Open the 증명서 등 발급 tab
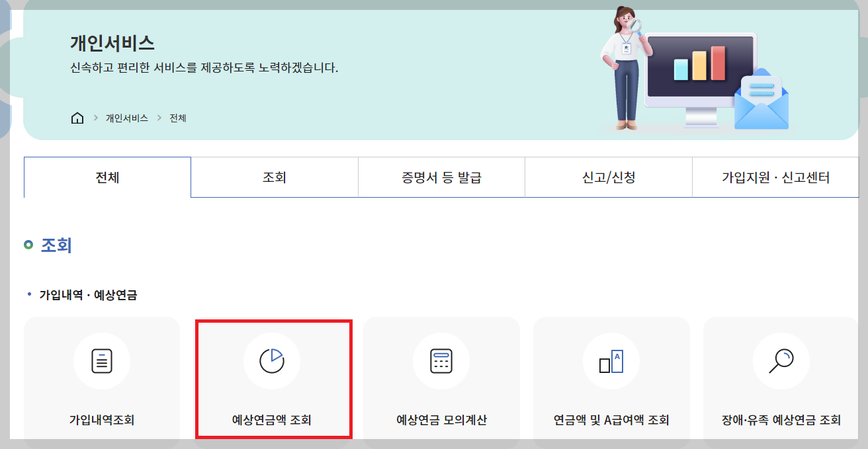Image resolution: width=868 pixels, height=449 pixels. (x=441, y=177)
